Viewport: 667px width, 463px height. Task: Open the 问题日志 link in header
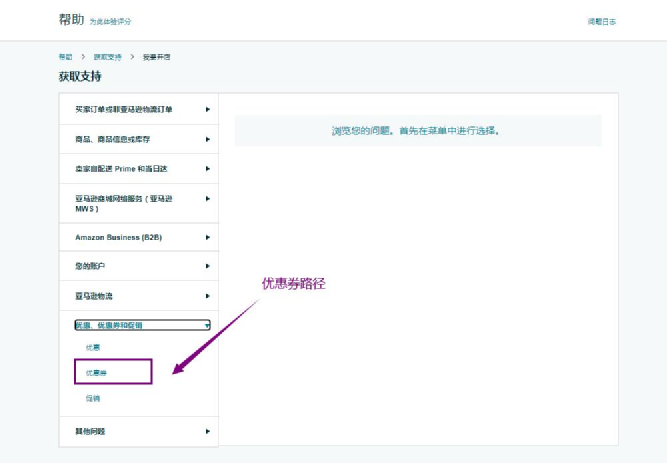pyautogui.click(x=602, y=22)
